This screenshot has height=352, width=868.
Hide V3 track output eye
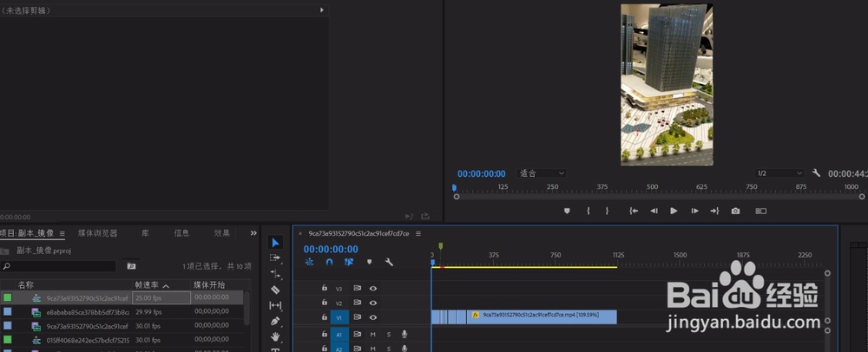(373, 289)
